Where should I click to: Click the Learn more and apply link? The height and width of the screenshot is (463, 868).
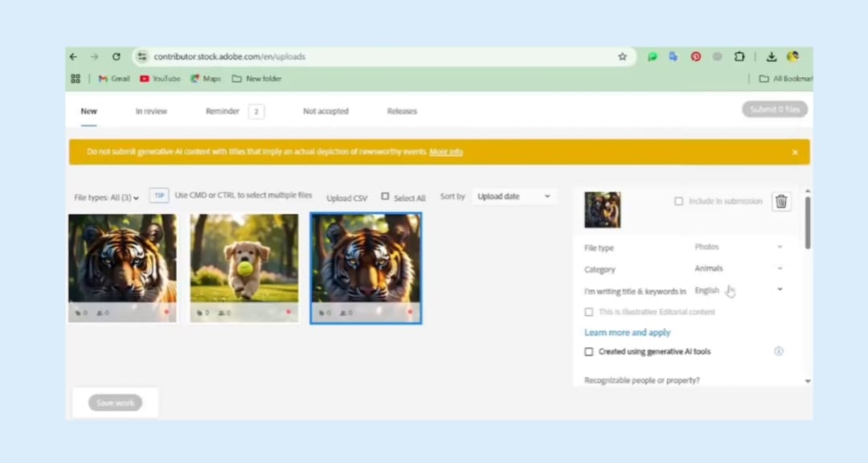tap(627, 333)
